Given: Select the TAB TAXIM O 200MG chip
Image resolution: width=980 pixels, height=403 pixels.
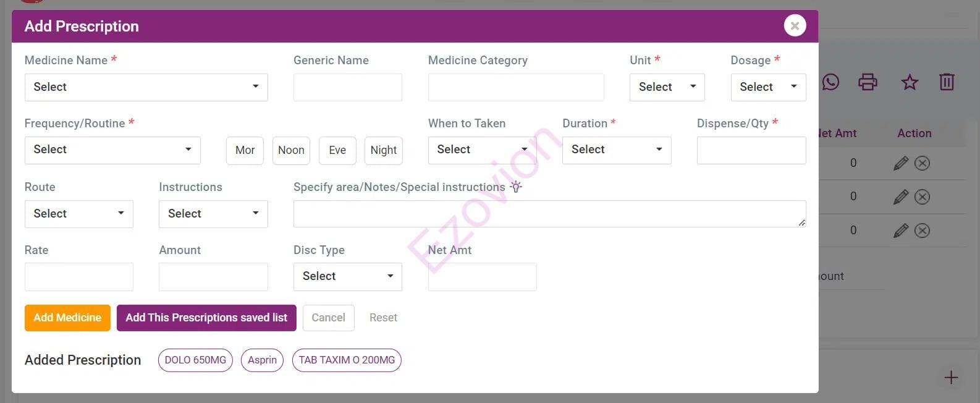Looking at the screenshot, I should point(347,360).
